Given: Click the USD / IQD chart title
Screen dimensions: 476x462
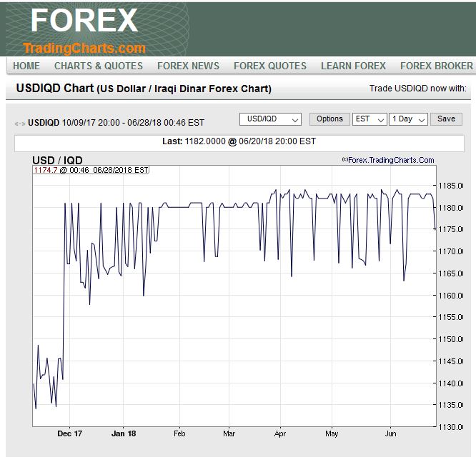Looking at the screenshot, I should point(57,160).
